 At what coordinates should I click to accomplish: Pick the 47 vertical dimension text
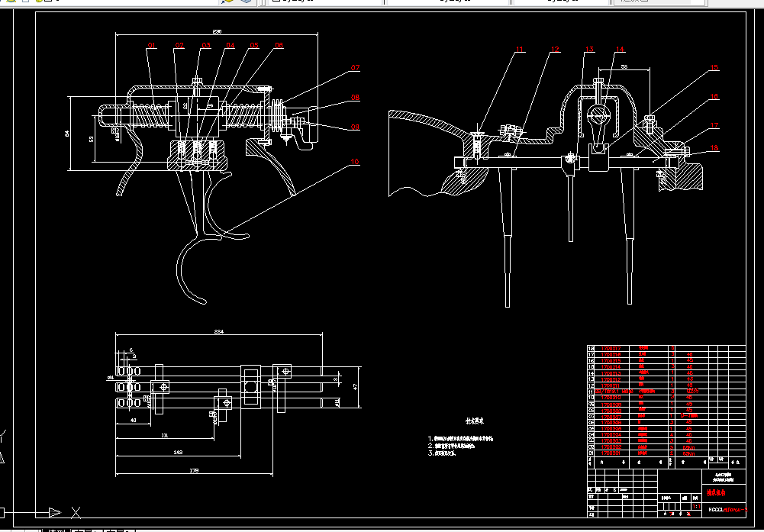pos(356,387)
